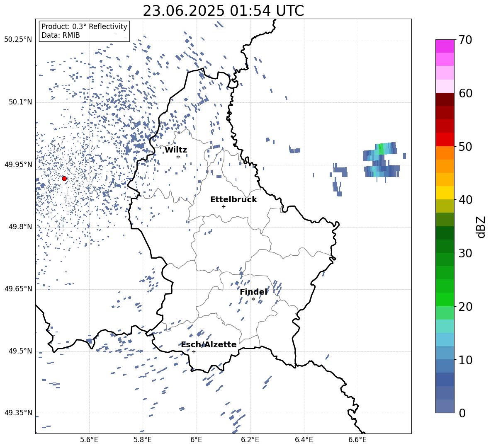Click the dBZ colorbar axis label

point(481,227)
